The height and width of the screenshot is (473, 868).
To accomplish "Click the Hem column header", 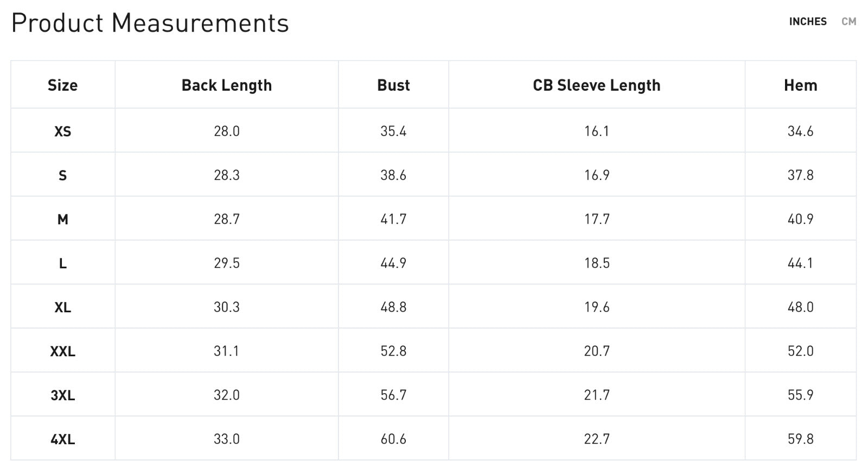I will 800,85.
